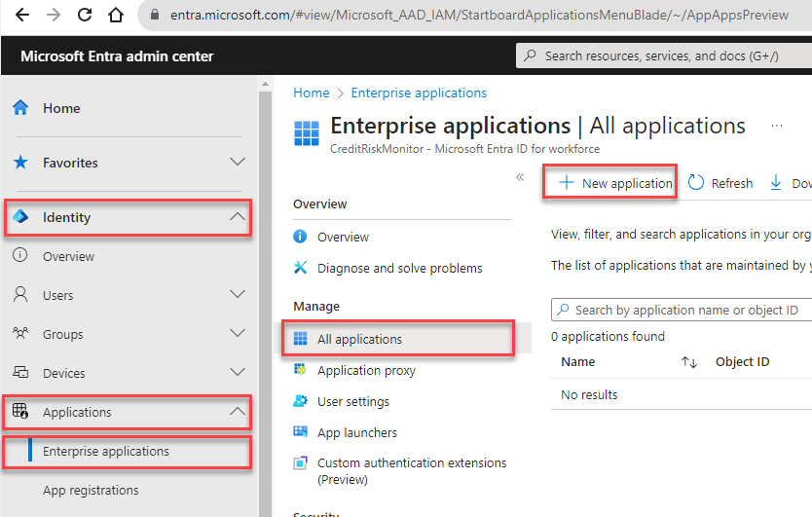The image size is (812, 517).
Task: Click Search by application name field
Action: pos(682,310)
